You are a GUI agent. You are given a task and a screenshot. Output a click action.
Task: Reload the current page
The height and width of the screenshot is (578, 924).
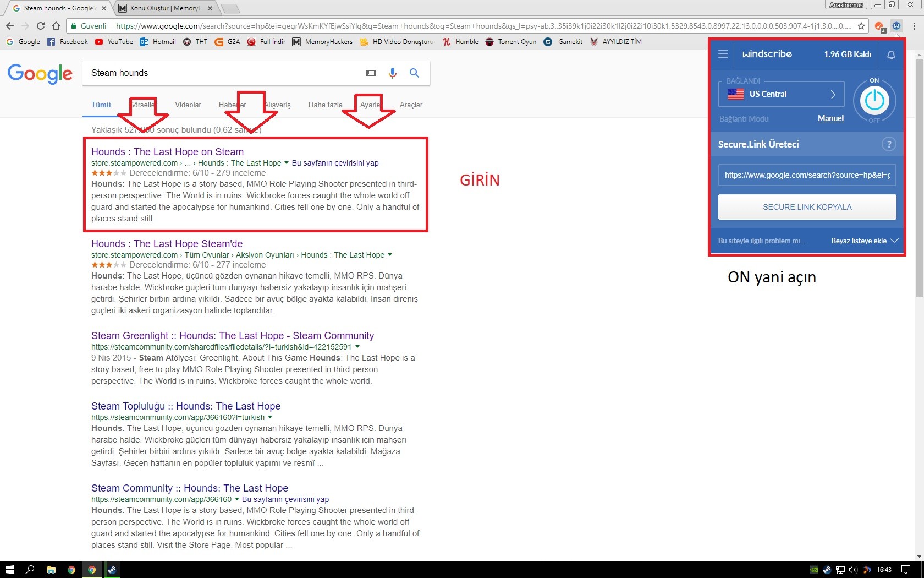[40, 26]
